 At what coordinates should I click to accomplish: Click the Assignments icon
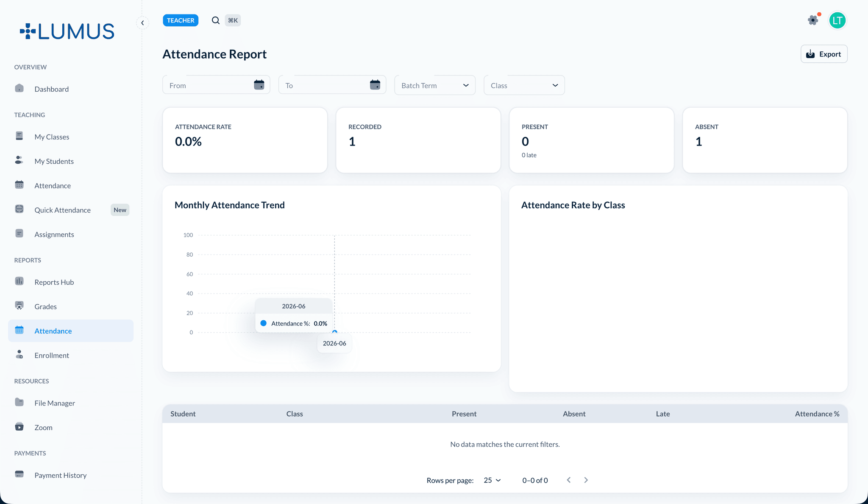coord(19,233)
